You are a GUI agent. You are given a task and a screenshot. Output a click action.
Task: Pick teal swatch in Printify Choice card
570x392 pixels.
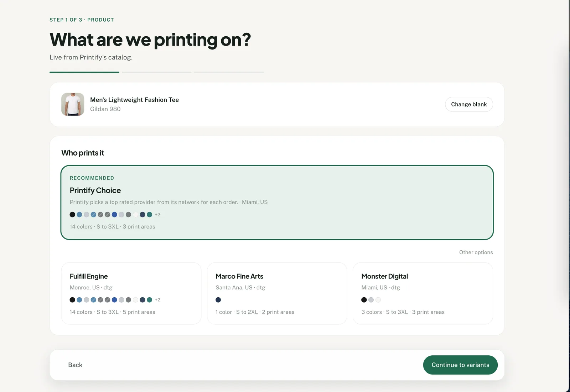coord(150,215)
